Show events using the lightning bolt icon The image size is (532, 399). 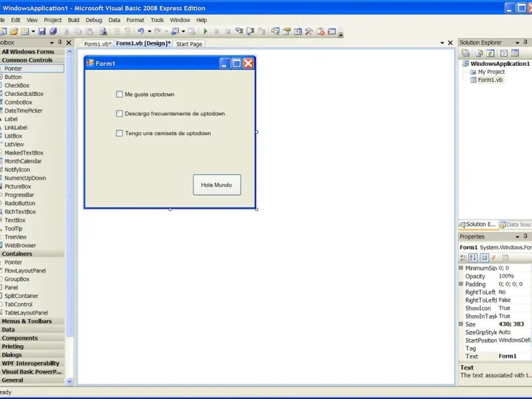click(x=494, y=258)
